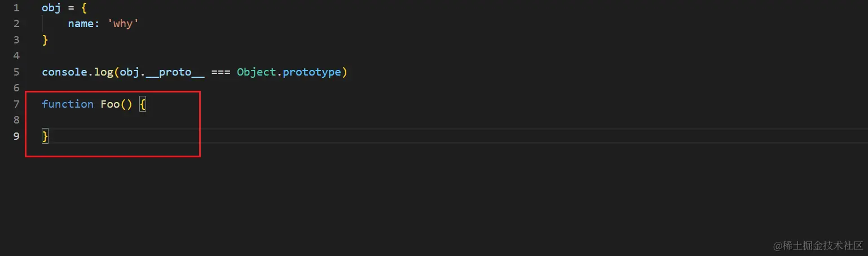868x256 pixels.
Task: Click the empty line 4 number
Action: click(16, 56)
